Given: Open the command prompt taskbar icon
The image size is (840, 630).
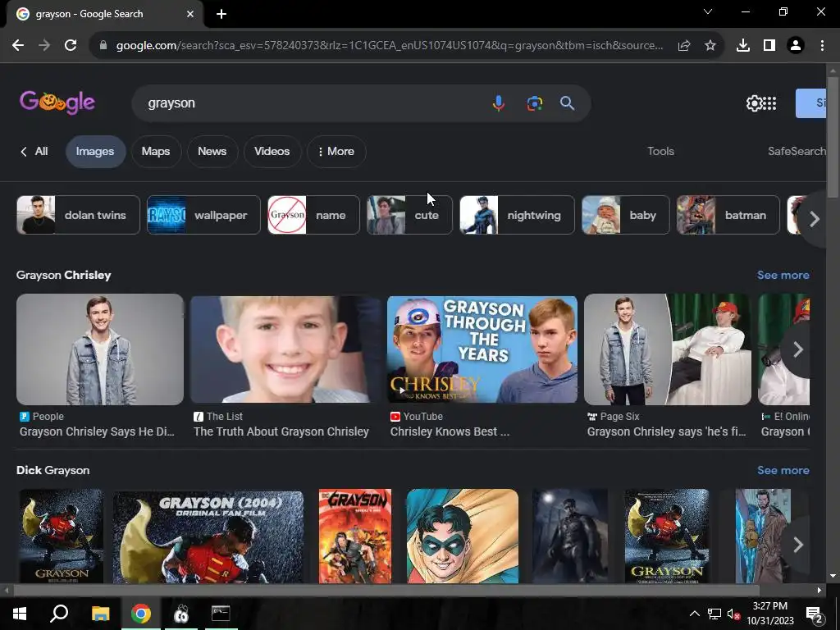Looking at the screenshot, I should pos(221,614).
